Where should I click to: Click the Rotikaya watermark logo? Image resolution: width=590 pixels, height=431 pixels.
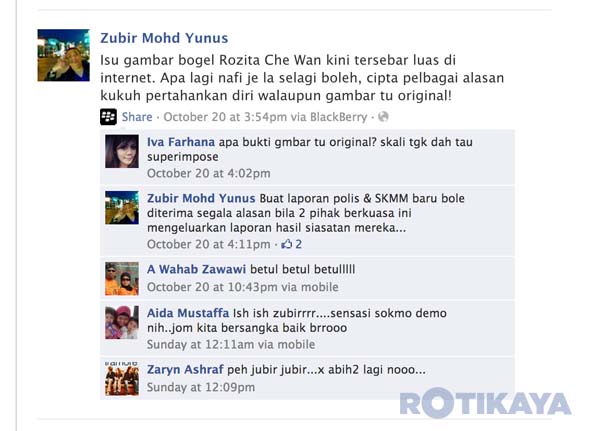pos(485,403)
